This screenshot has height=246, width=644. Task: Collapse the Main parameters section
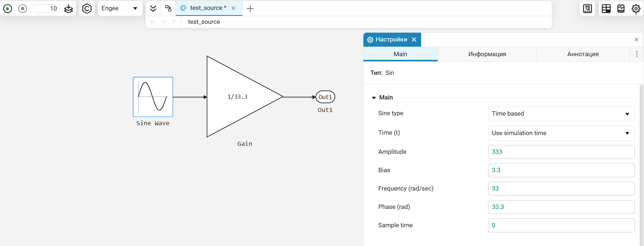374,98
